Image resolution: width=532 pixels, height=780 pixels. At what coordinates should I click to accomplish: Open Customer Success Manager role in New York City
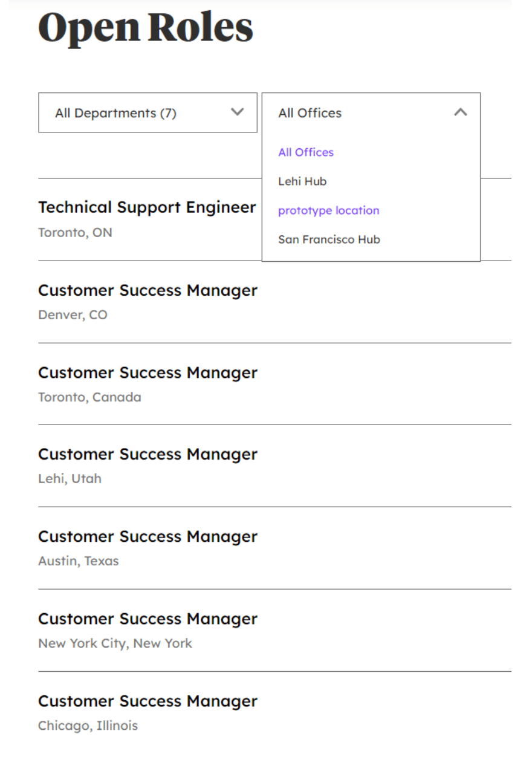point(148,619)
